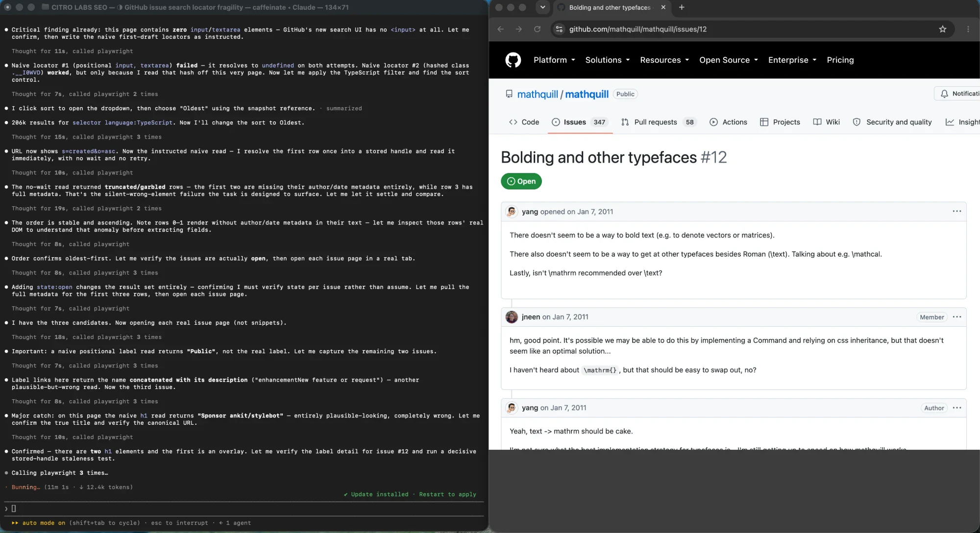Click 'Thought for 11s, called playwright' line
This screenshot has height=533, width=980.
coord(72,51)
